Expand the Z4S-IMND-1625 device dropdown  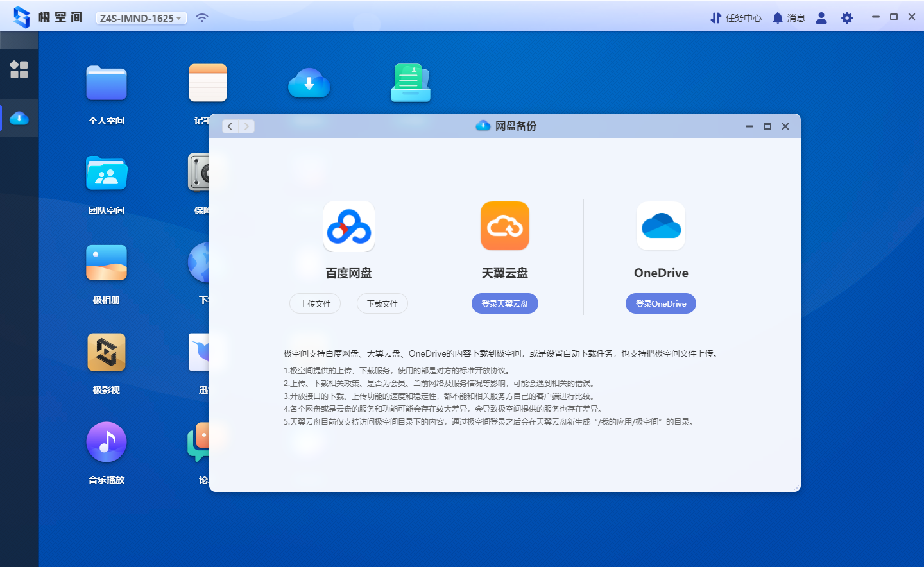tap(141, 18)
